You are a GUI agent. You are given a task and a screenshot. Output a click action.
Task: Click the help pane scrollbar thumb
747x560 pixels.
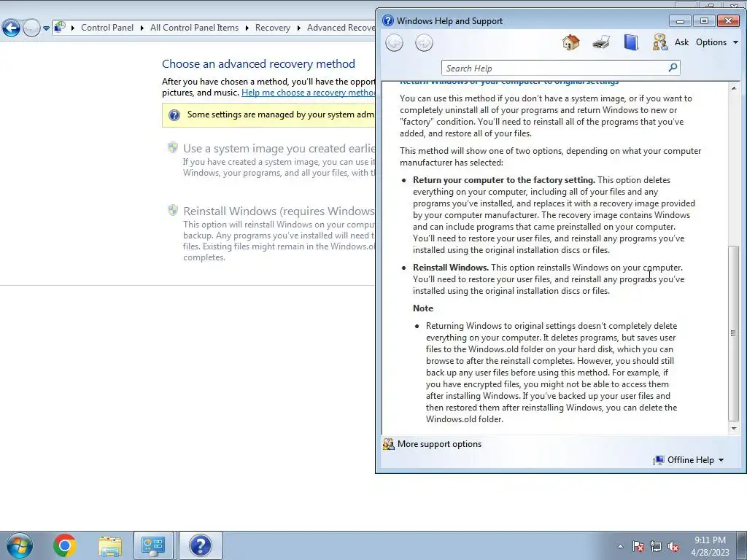734,333
